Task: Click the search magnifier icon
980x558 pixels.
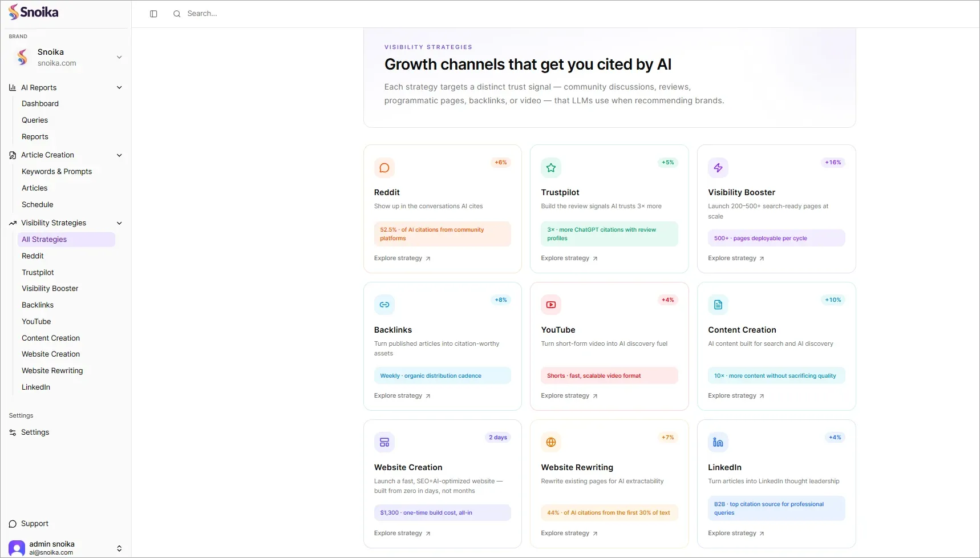Action: pyautogui.click(x=177, y=14)
